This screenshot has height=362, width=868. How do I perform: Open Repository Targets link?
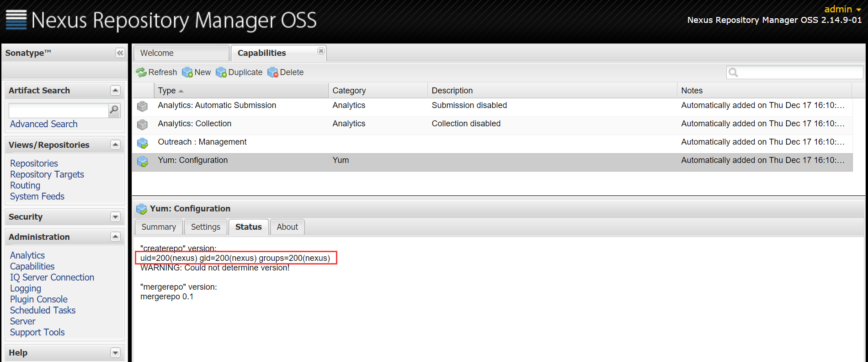coord(47,174)
